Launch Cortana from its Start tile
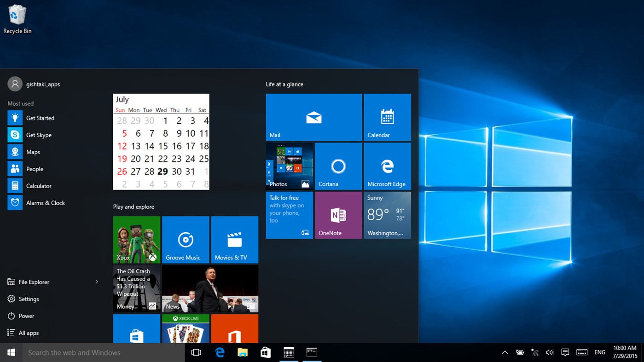This screenshot has width=644, height=362. [x=338, y=166]
